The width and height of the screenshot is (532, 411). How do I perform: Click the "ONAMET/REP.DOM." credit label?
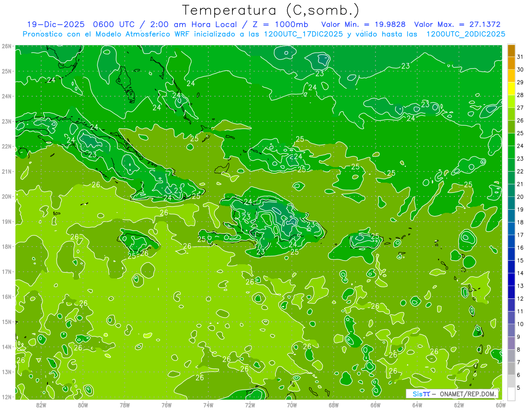(x=468, y=394)
